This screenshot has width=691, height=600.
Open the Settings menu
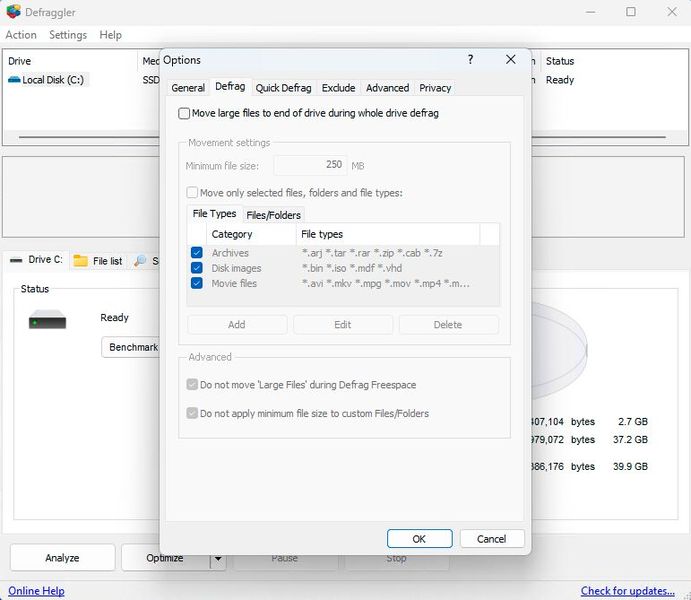pyautogui.click(x=68, y=35)
